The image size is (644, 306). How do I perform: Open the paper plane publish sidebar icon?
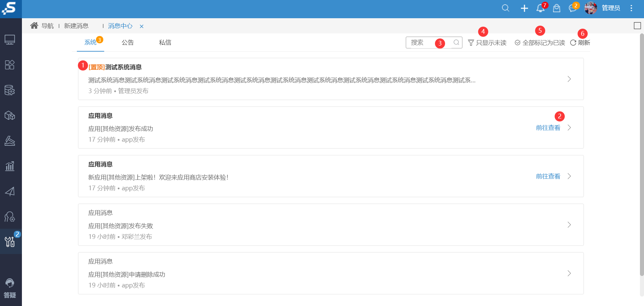(10, 191)
